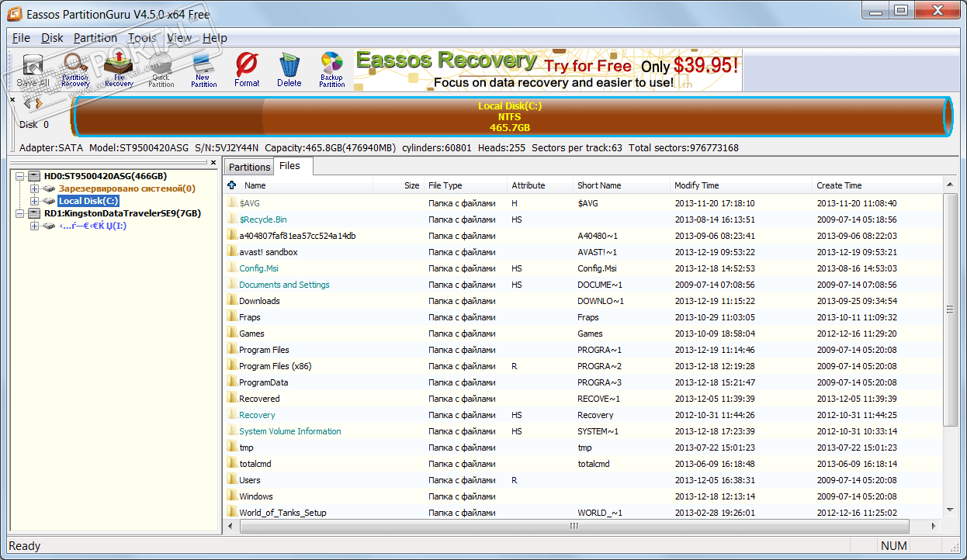Click the disk navigation arrows icon
967x560 pixels.
point(33,103)
